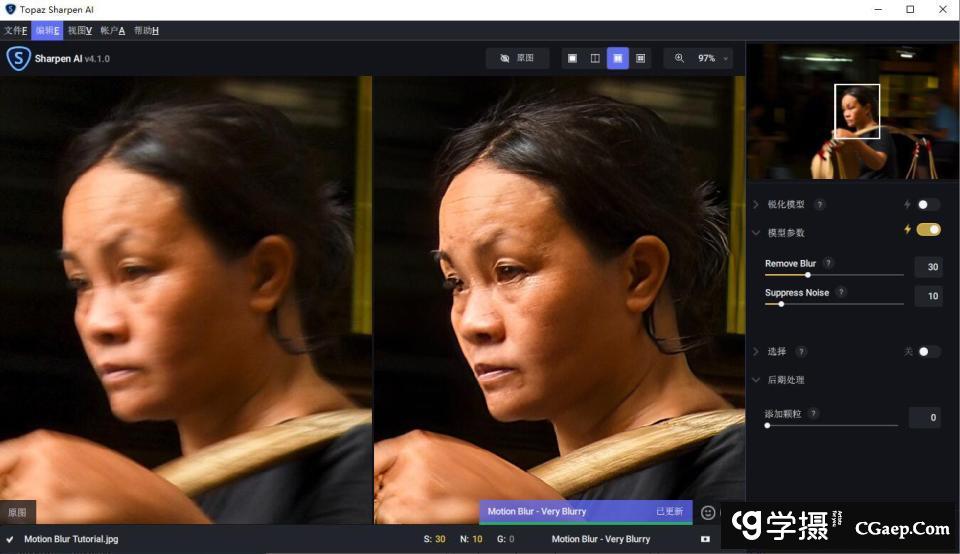Viewport: 960px width, 554px height.
Task: Click the smiley feedback icon
Action: point(708,512)
